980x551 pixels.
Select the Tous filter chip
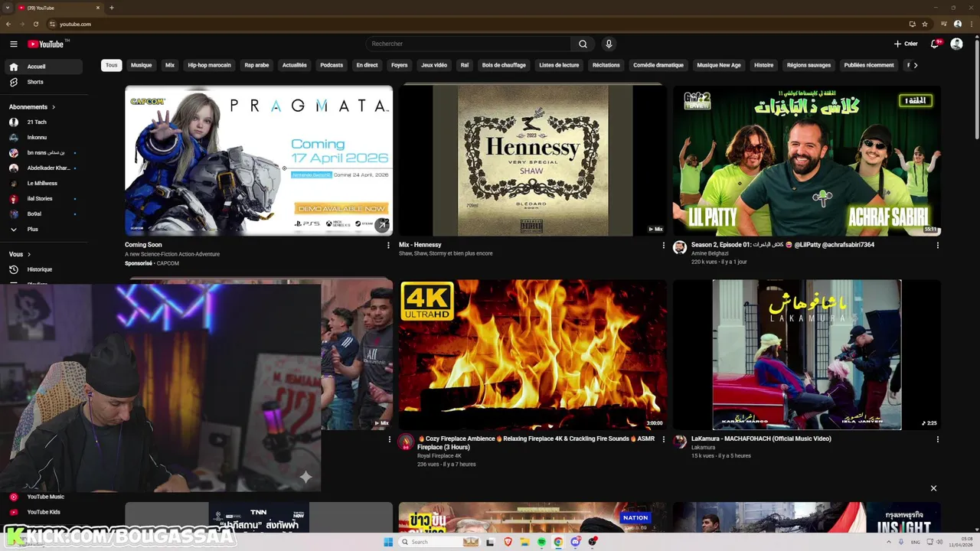(x=112, y=65)
